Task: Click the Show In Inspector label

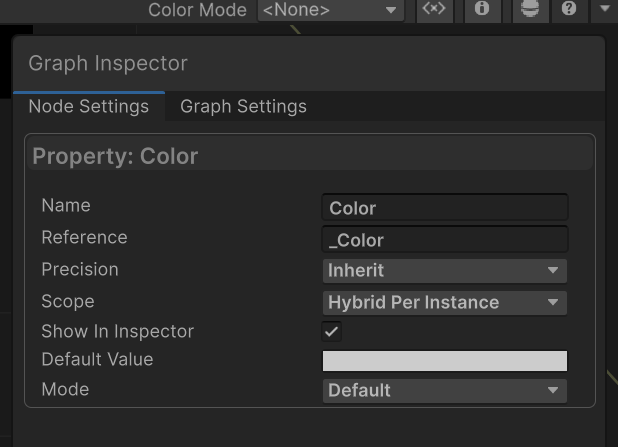Action: (117, 331)
